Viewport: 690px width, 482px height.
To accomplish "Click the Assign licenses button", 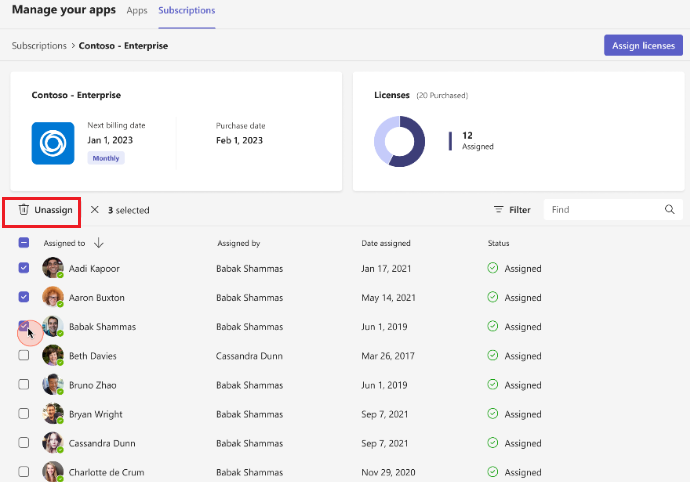I will click(643, 46).
